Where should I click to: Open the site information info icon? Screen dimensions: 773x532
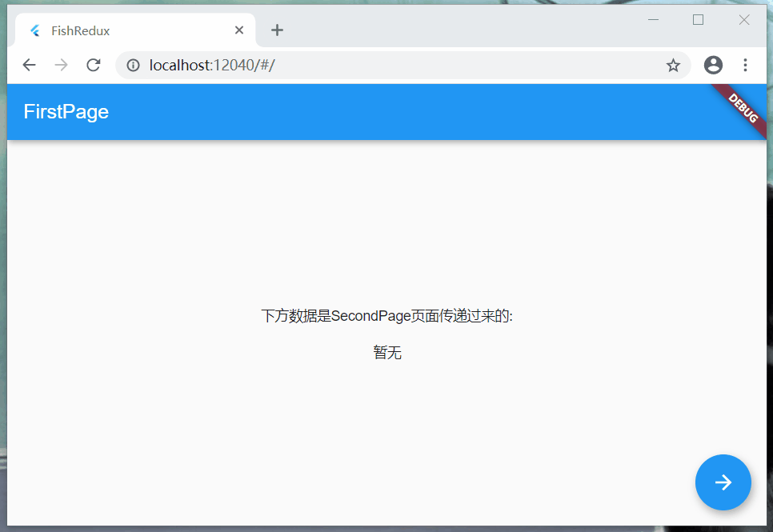coord(133,65)
